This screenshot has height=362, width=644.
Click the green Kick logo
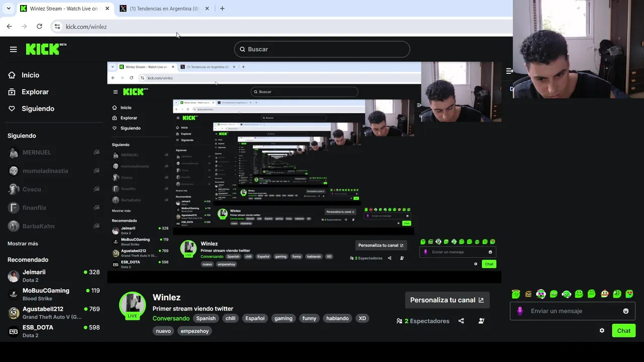click(46, 49)
